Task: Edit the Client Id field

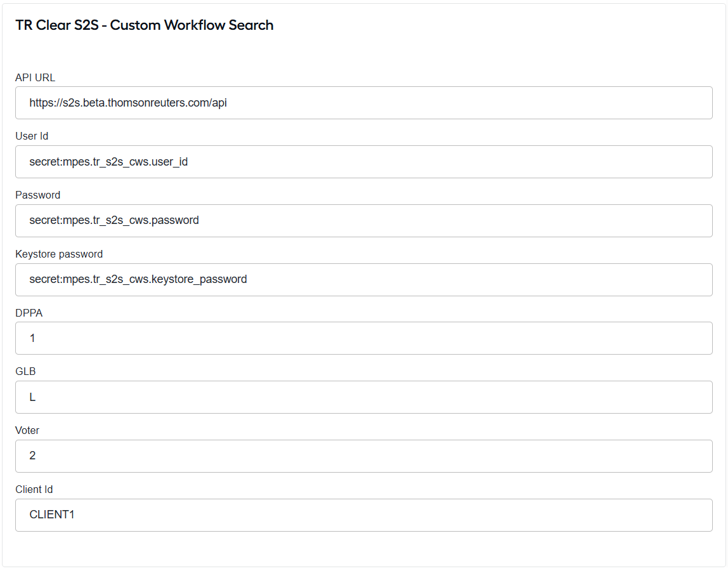Action: (x=363, y=515)
